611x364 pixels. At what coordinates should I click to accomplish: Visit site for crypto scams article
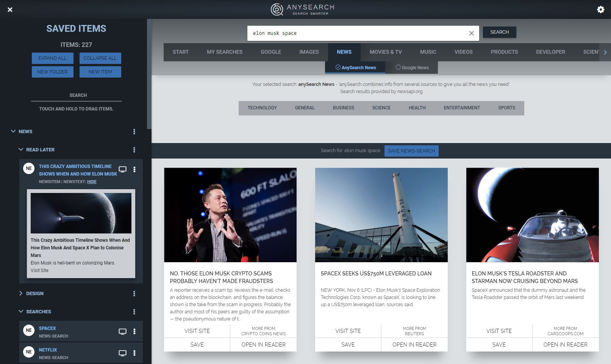[x=197, y=331]
